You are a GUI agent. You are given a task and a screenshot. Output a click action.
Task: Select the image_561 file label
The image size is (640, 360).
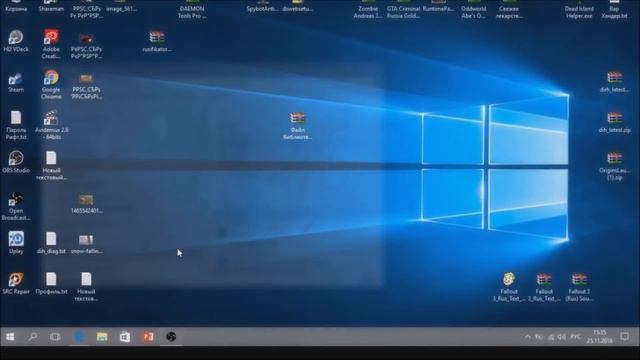tap(122, 8)
